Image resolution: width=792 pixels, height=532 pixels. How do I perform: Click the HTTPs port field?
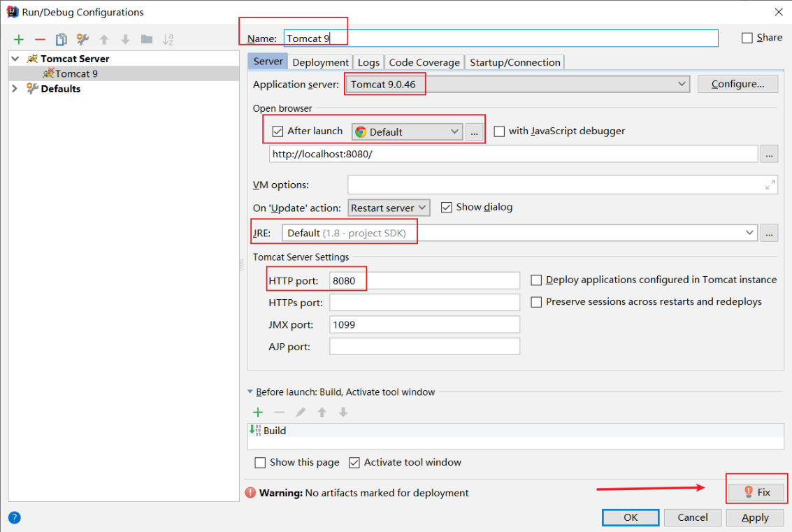(x=424, y=303)
